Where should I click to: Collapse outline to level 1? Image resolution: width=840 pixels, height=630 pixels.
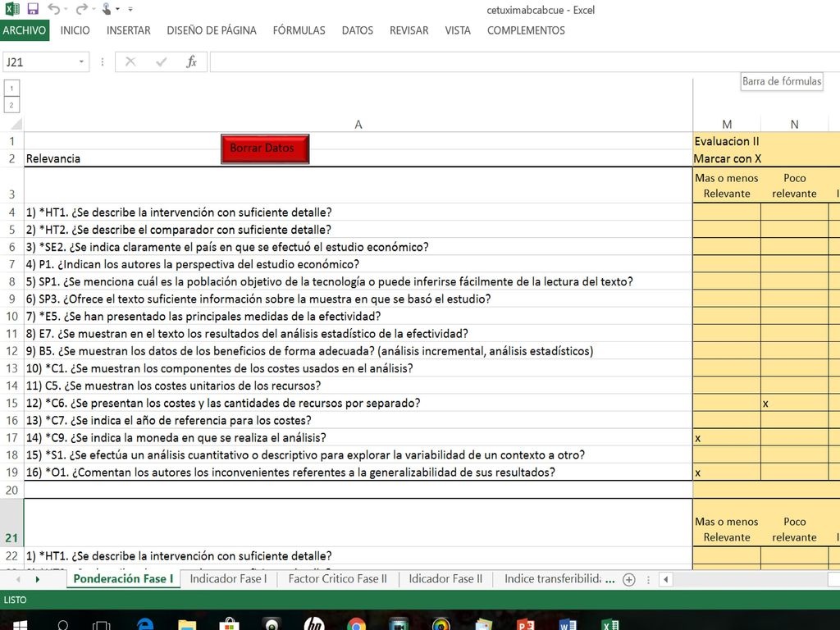coord(11,88)
